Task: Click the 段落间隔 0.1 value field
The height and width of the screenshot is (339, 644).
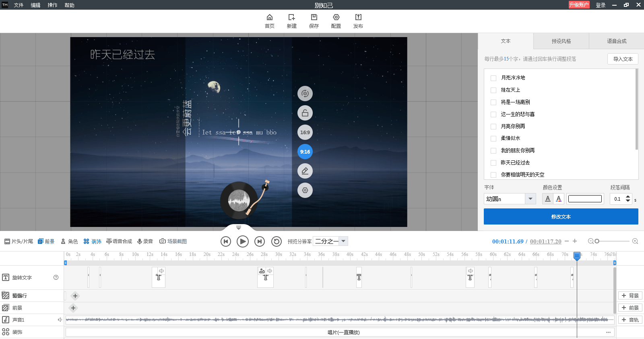Action: [x=617, y=199]
